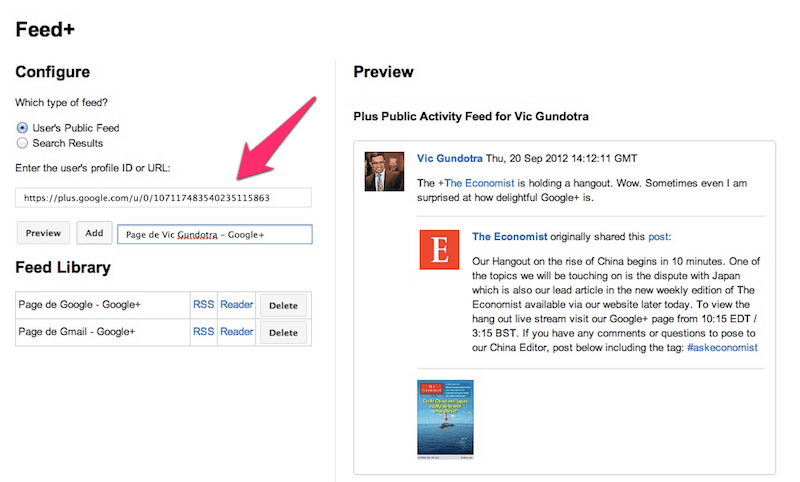This screenshot has height=482, width=800.
Task: Open The Economist bold name link
Action: click(x=509, y=237)
